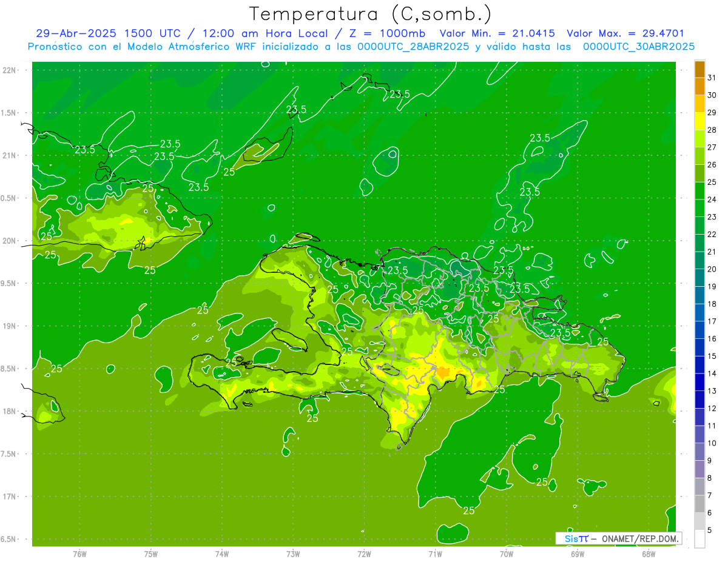
Task: Click legend value 21 on color scale
Action: (x=712, y=252)
